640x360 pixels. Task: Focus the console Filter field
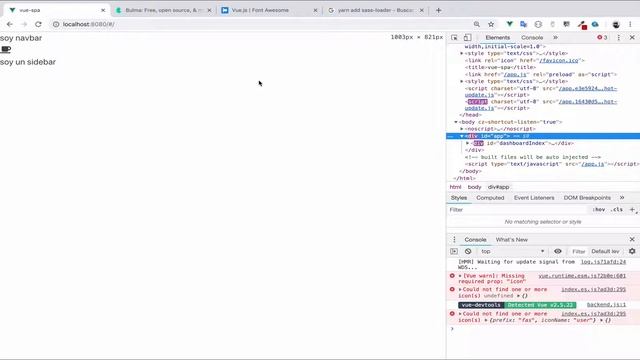click(578, 251)
